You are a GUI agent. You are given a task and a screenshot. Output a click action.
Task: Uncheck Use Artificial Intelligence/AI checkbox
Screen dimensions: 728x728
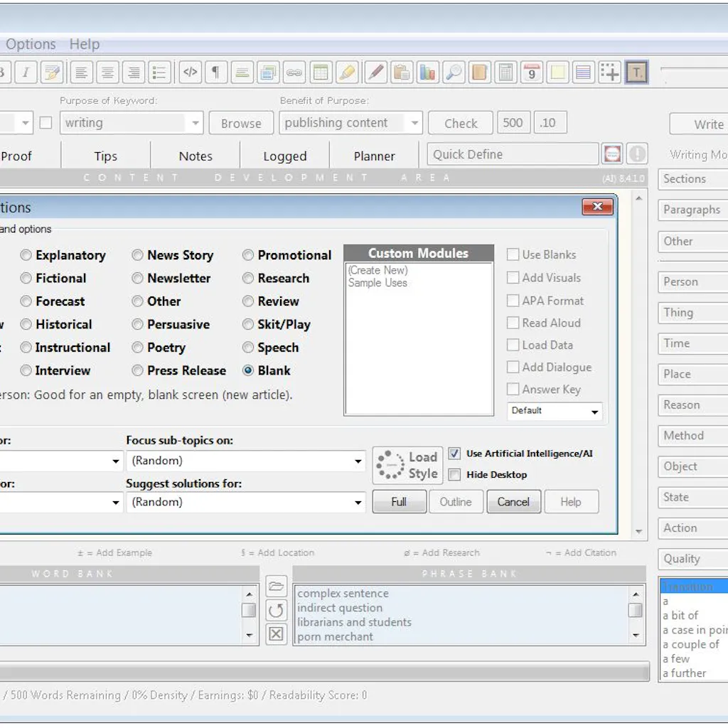pos(454,454)
